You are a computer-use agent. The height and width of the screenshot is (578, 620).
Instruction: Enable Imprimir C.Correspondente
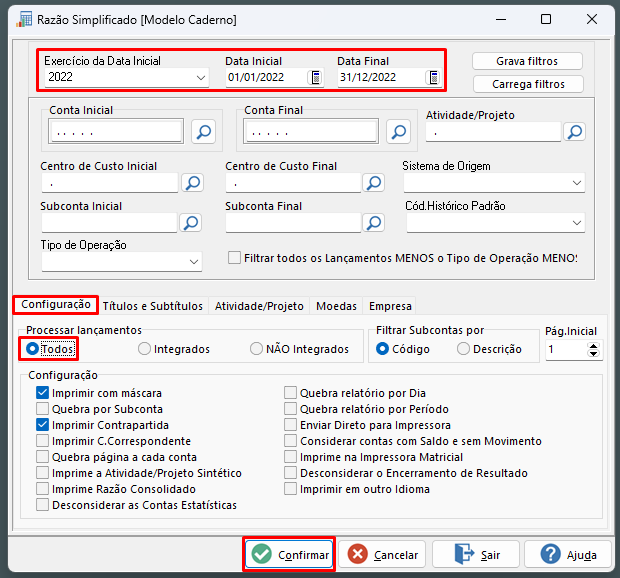(x=42, y=440)
